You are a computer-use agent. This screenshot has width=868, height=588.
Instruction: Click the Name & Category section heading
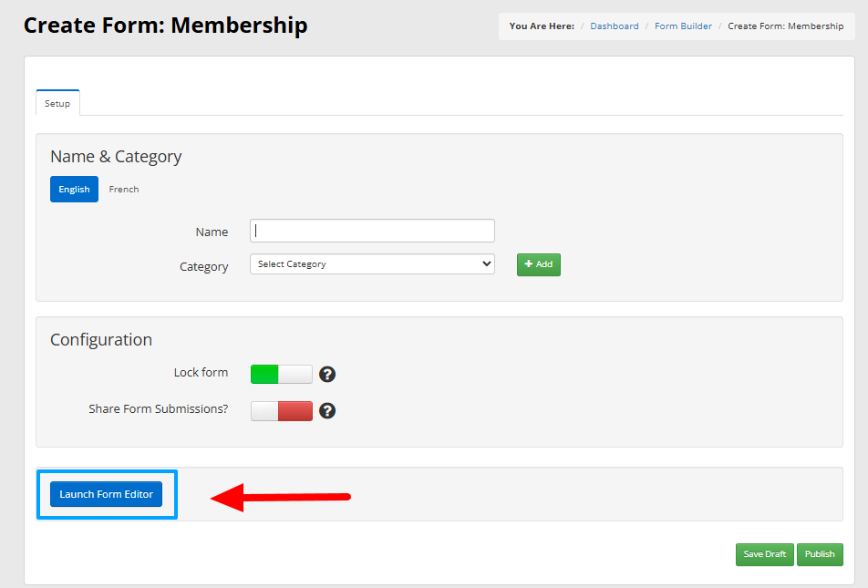coord(116,157)
